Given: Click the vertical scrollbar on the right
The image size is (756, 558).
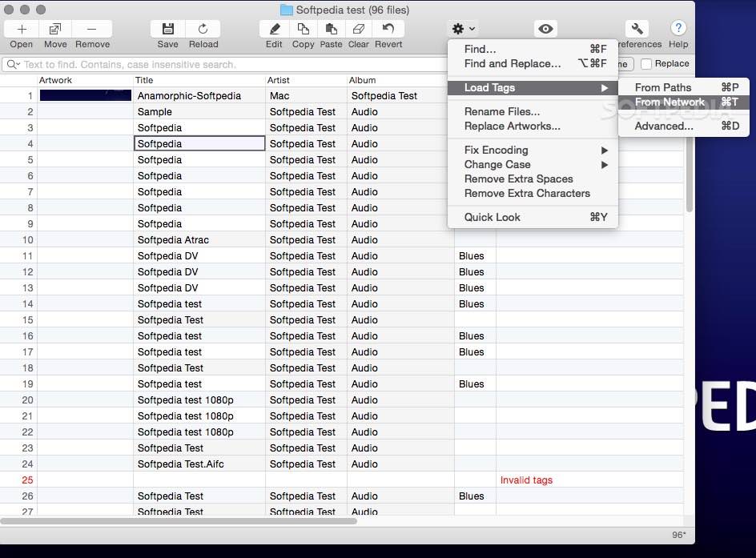Looking at the screenshot, I should (689, 174).
